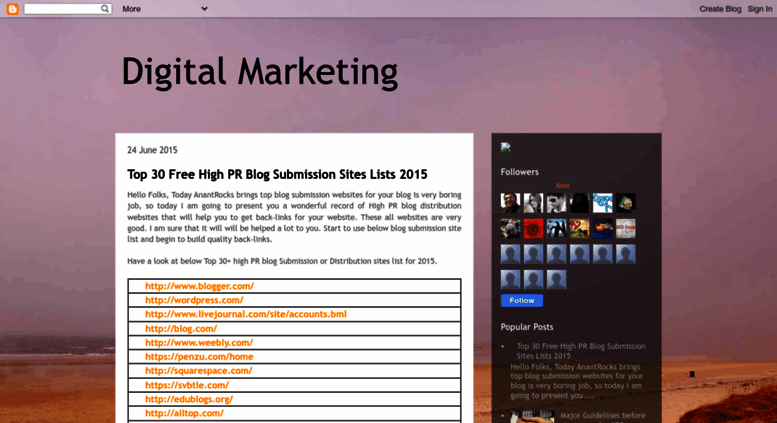Open the blogger.com link in list

pos(199,286)
